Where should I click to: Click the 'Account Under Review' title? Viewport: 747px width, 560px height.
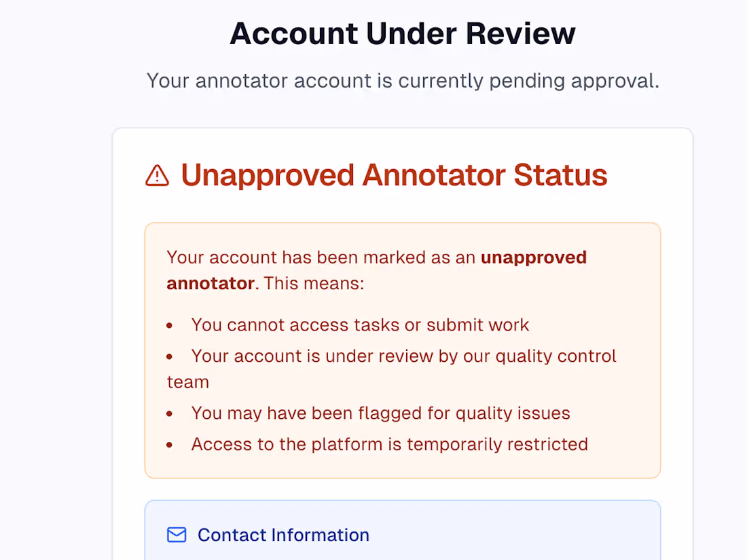(x=402, y=33)
